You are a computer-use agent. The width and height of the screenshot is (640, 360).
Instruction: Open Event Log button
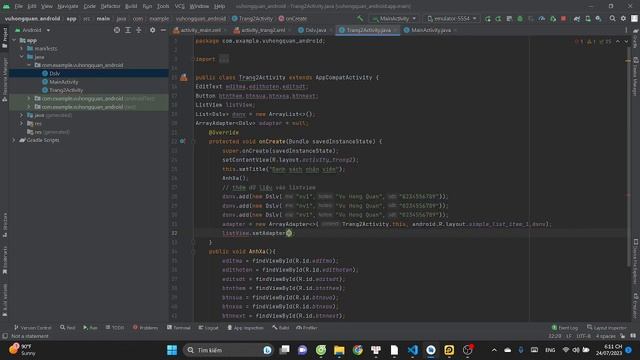565,328
